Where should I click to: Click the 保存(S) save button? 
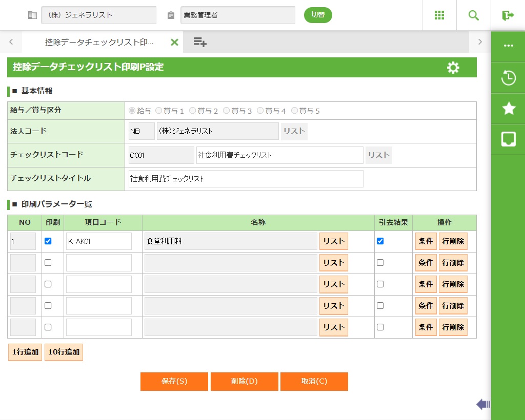pos(174,382)
